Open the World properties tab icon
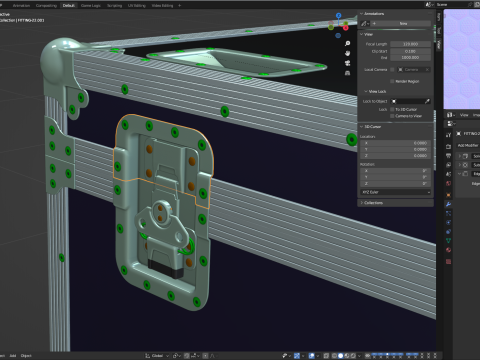This screenshot has width=480, height=360. coord(448,183)
